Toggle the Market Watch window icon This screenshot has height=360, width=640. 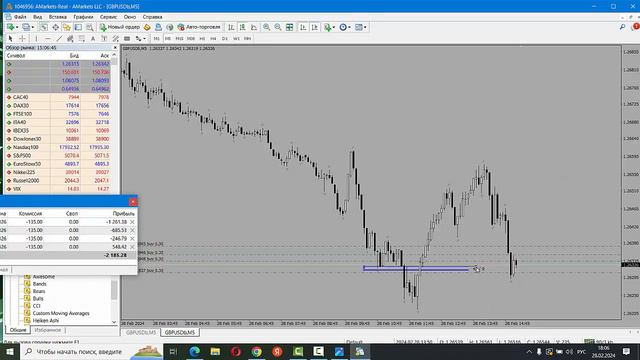point(44,27)
